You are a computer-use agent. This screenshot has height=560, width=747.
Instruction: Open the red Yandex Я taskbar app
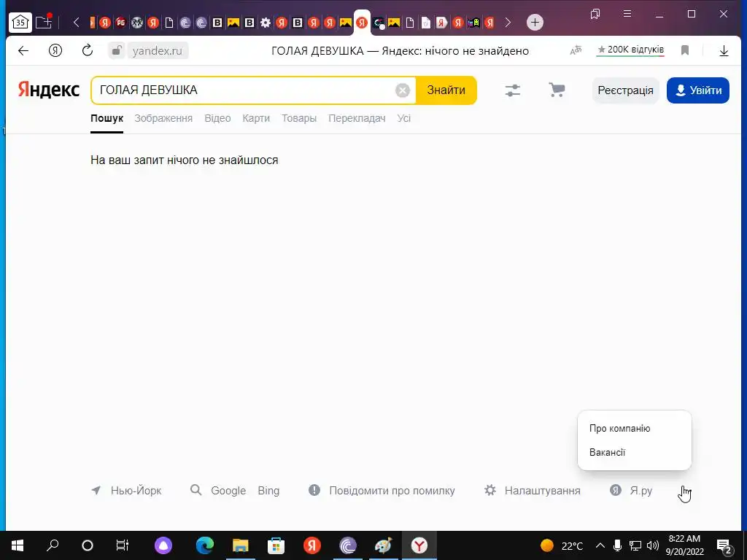[312, 545]
